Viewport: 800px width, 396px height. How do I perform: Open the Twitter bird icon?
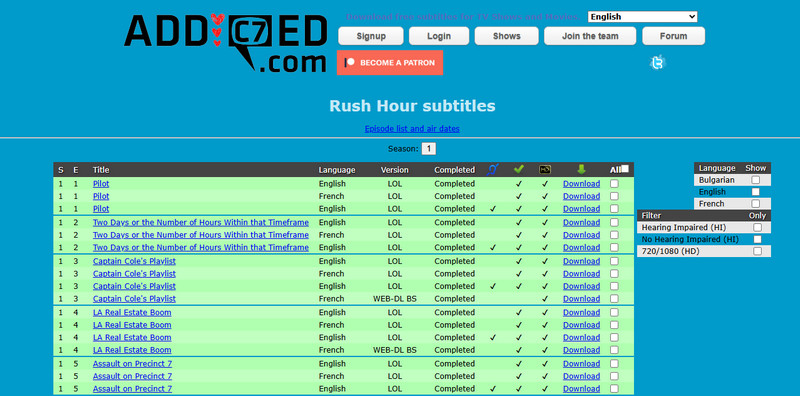coord(658,63)
